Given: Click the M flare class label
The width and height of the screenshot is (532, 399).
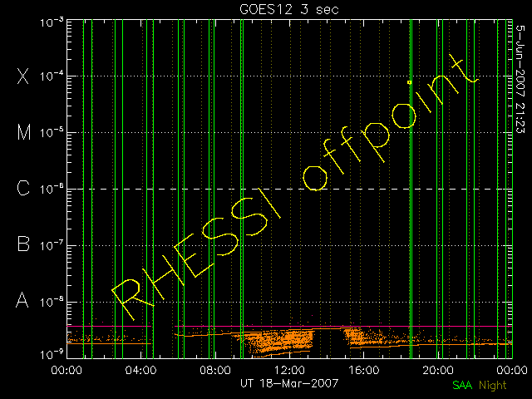Looking at the screenshot, I should (x=24, y=132).
